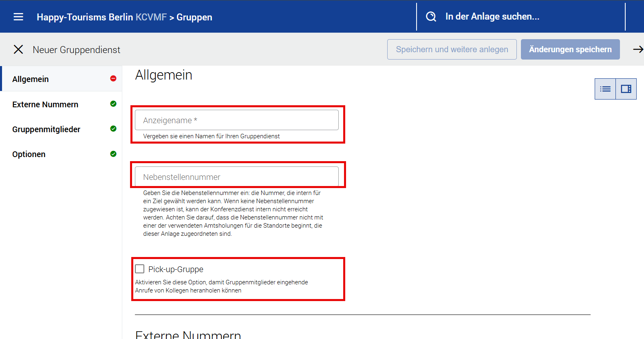The image size is (644, 339).
Task: Click the green checkmark beside Optionen
Action: point(113,154)
